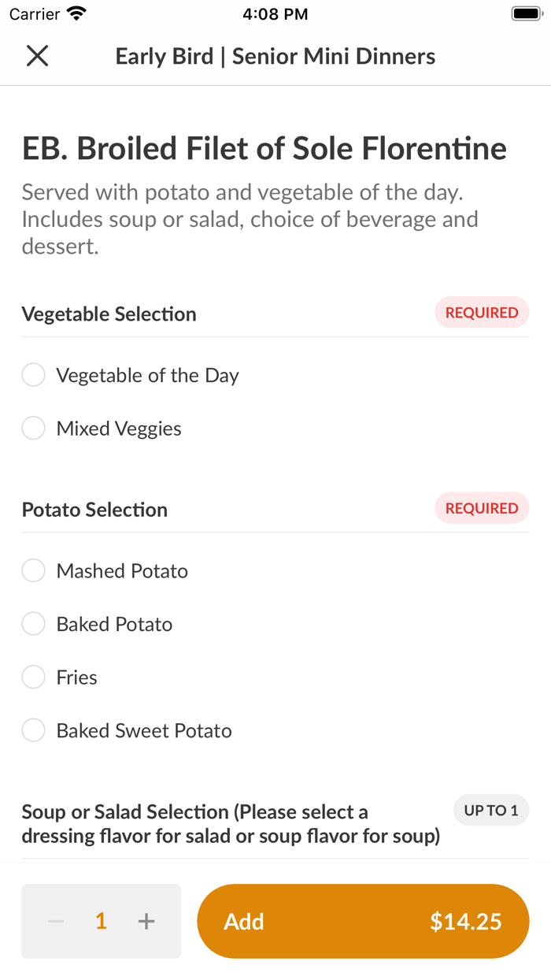Tap the plus icon to increase quantity
The height and width of the screenshot is (980, 551).
coord(146,921)
